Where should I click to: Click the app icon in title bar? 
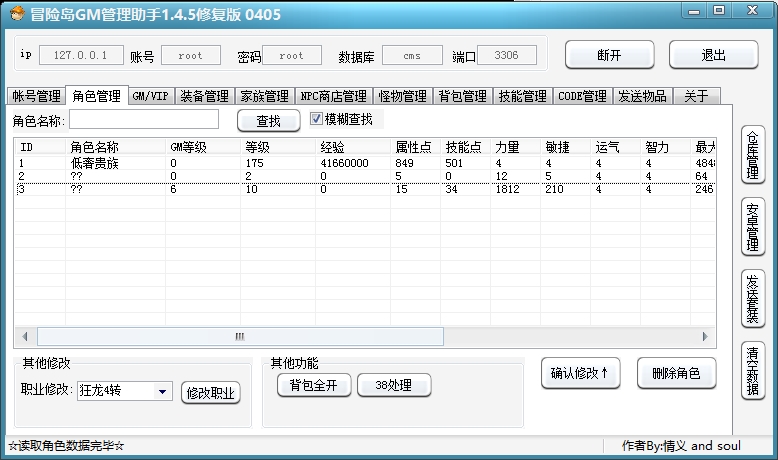15,13
